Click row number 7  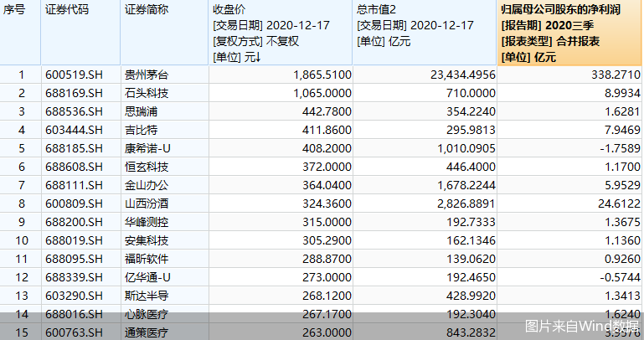[x=22, y=185]
